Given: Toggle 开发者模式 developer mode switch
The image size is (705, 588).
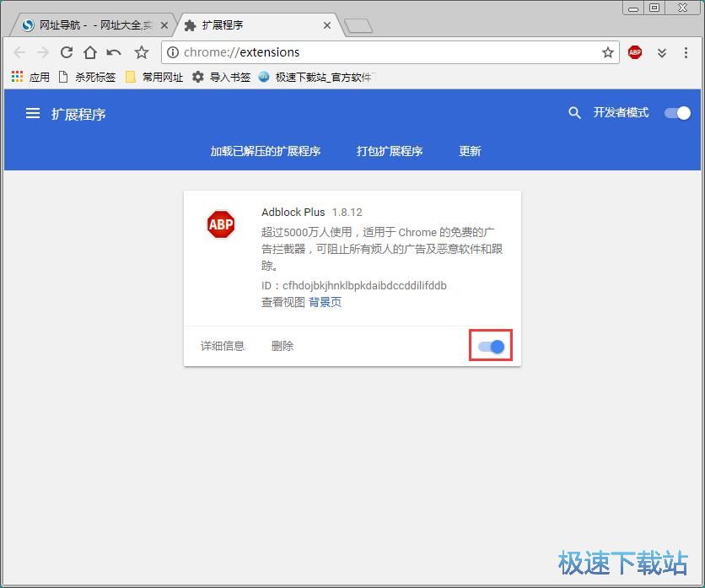Looking at the screenshot, I should (x=677, y=113).
